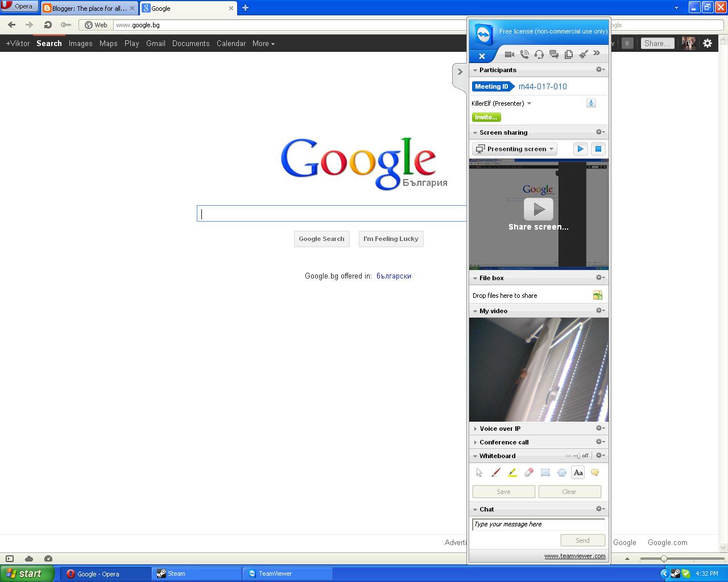The image size is (728, 582).
Task: Start video with the webcam icon
Action: point(510,55)
